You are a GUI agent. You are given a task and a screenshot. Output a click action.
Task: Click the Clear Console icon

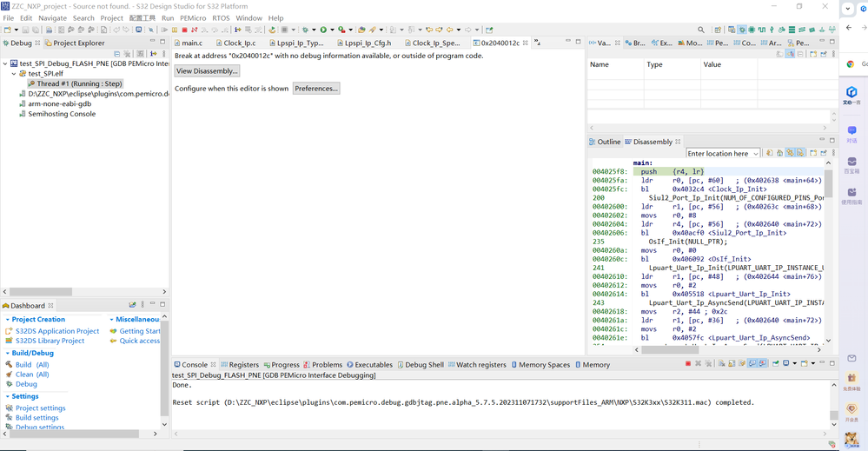tap(722, 363)
